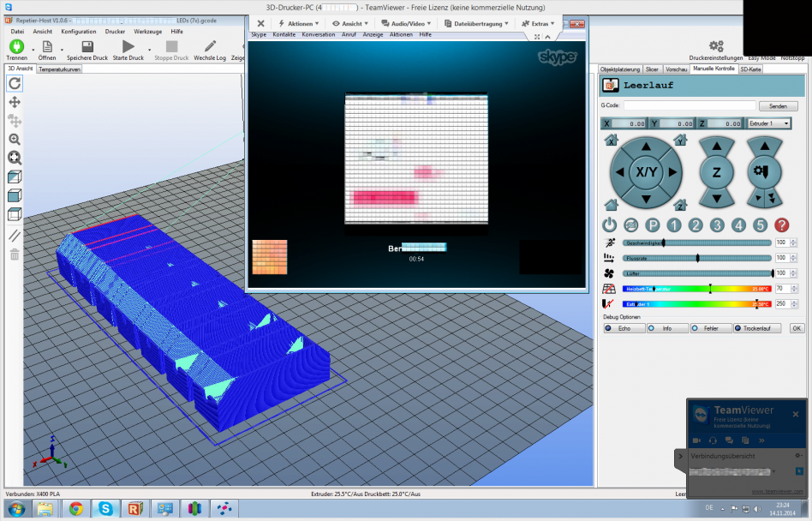Expand the Öffnen dropdown arrow
812x521 pixels.
(x=62, y=50)
